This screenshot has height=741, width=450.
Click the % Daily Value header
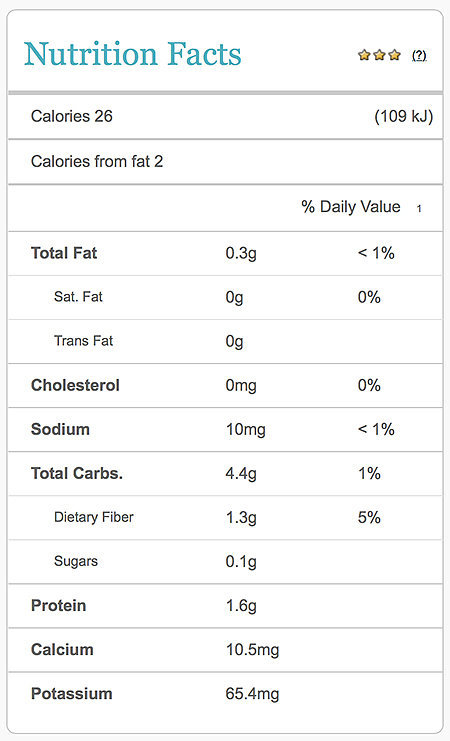click(x=351, y=207)
